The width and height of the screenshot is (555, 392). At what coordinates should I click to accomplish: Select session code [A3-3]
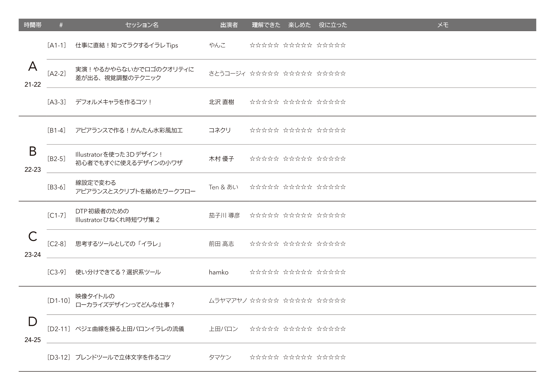click(x=57, y=102)
